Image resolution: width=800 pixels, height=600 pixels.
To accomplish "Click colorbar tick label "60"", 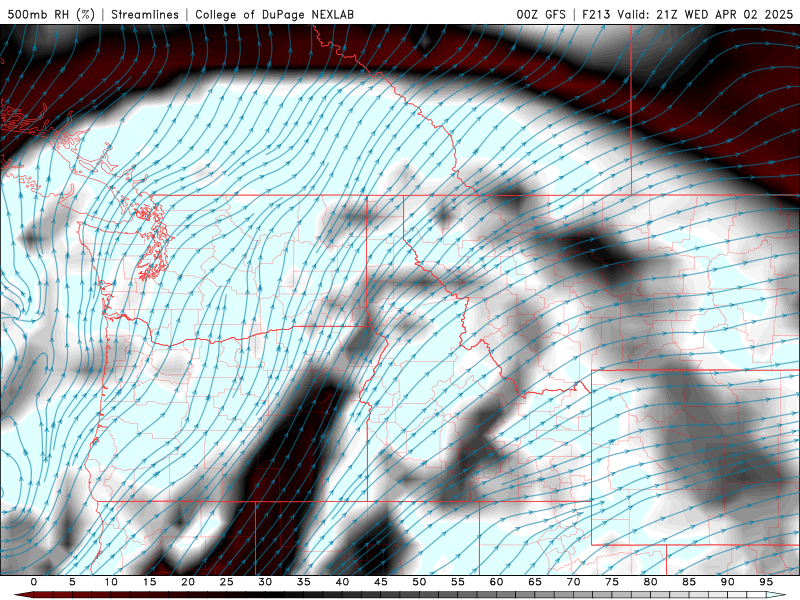I will [x=496, y=582].
